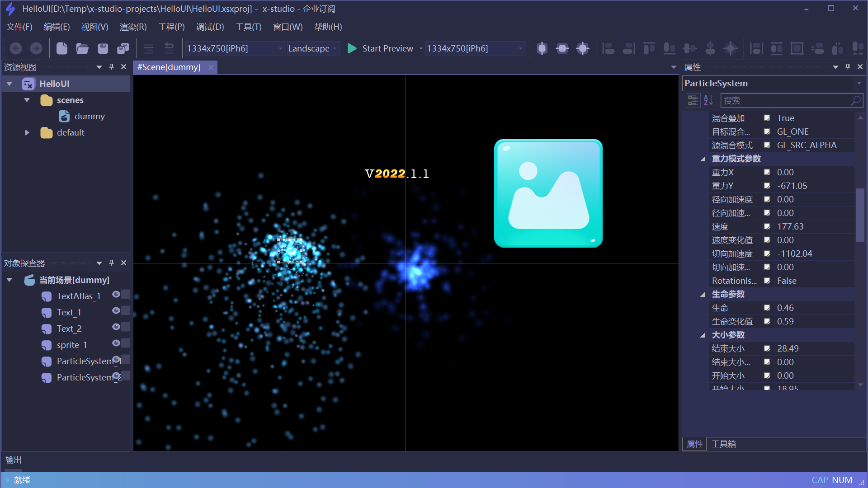Viewport: 868px width, 488px height.
Task: Click the save all toolbar icon
Action: [123, 48]
